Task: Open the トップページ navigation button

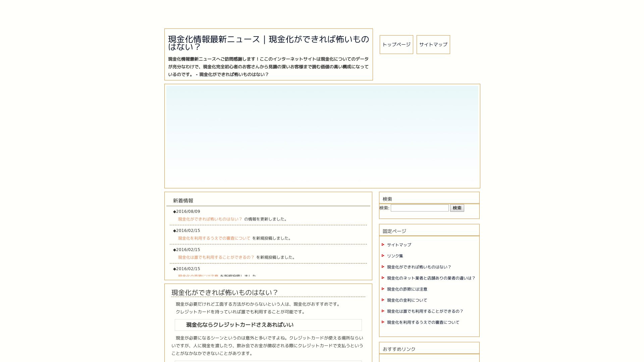Action: tap(396, 45)
